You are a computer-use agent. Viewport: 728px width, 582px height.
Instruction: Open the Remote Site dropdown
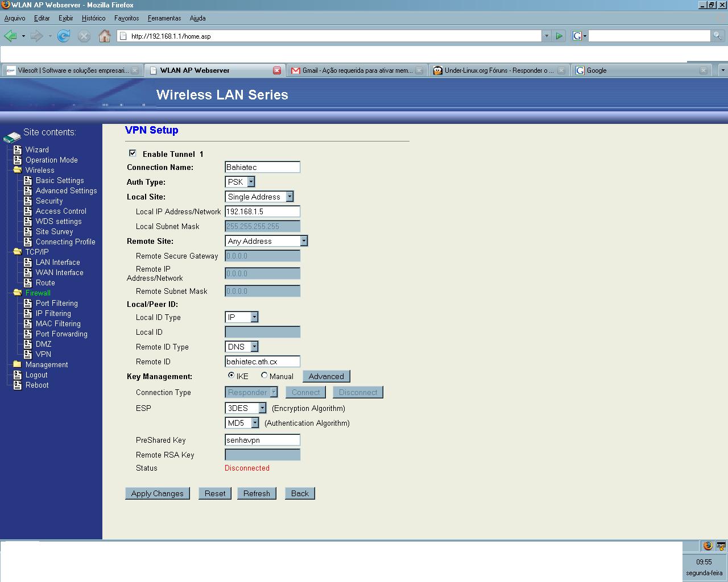point(266,241)
